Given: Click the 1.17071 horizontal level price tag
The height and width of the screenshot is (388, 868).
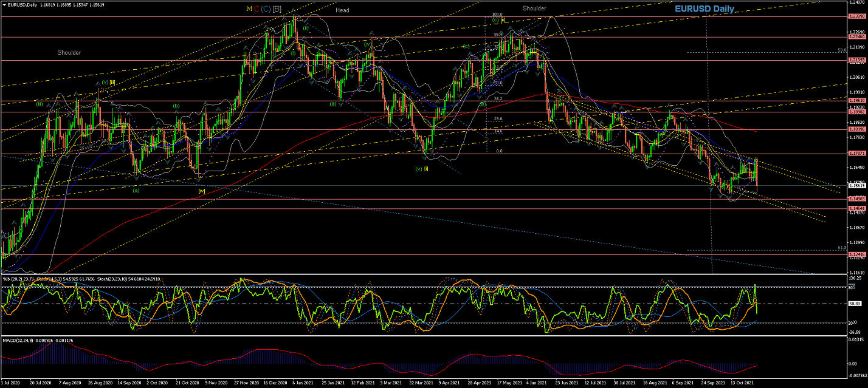Looking at the screenshot, I should coord(857,154).
